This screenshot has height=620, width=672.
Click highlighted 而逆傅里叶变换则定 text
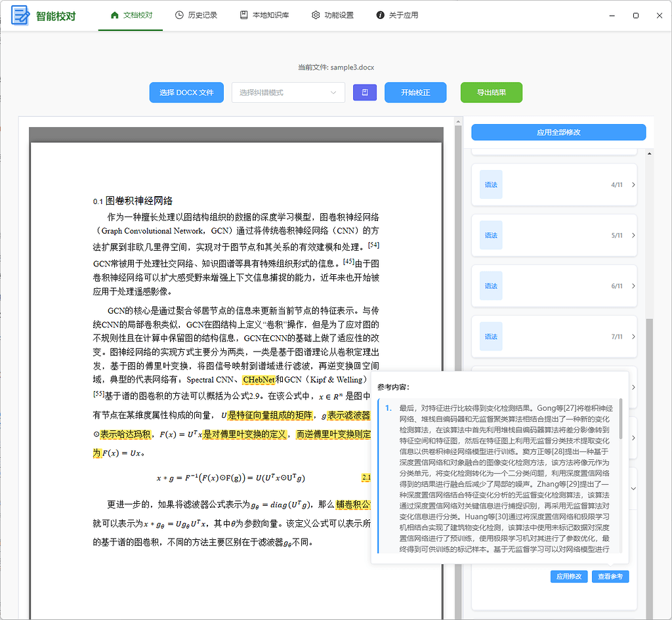pyautogui.click(x=333, y=434)
